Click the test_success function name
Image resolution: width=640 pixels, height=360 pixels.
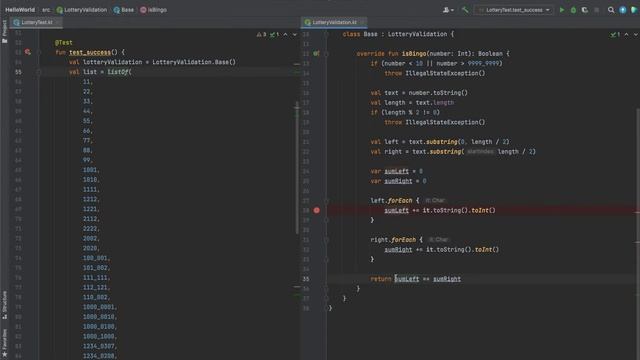(x=90, y=52)
